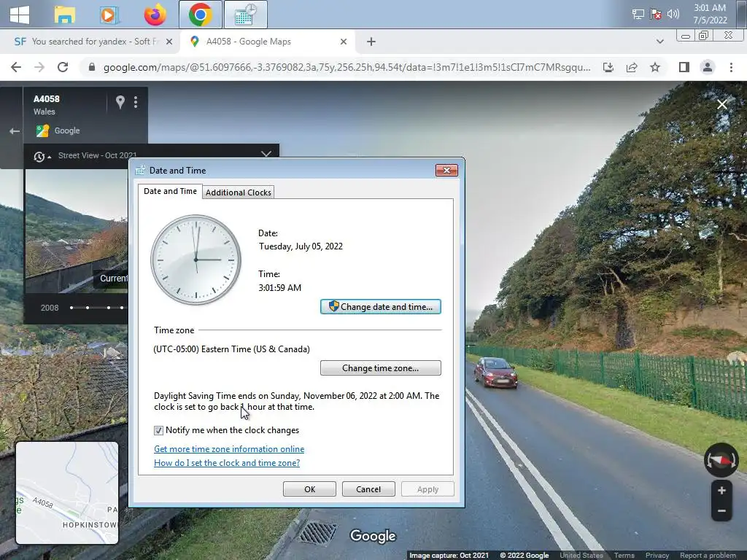
Task: Select the Date and Time taskbar item
Action: point(245,15)
